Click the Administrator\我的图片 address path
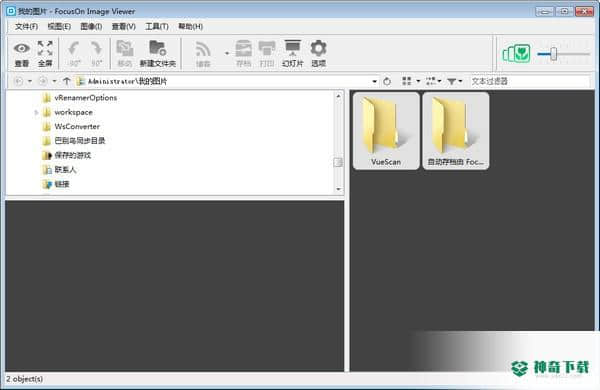Screen dimensions: 600x390 pos(127,81)
